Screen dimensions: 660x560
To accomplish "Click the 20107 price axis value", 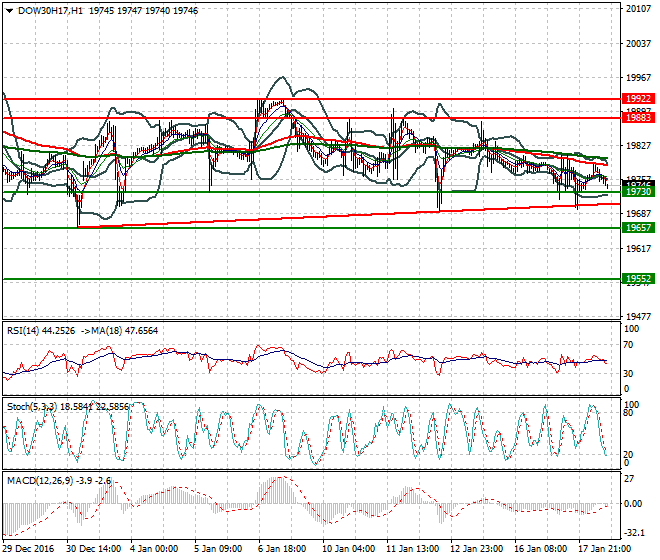I will tap(638, 9).
